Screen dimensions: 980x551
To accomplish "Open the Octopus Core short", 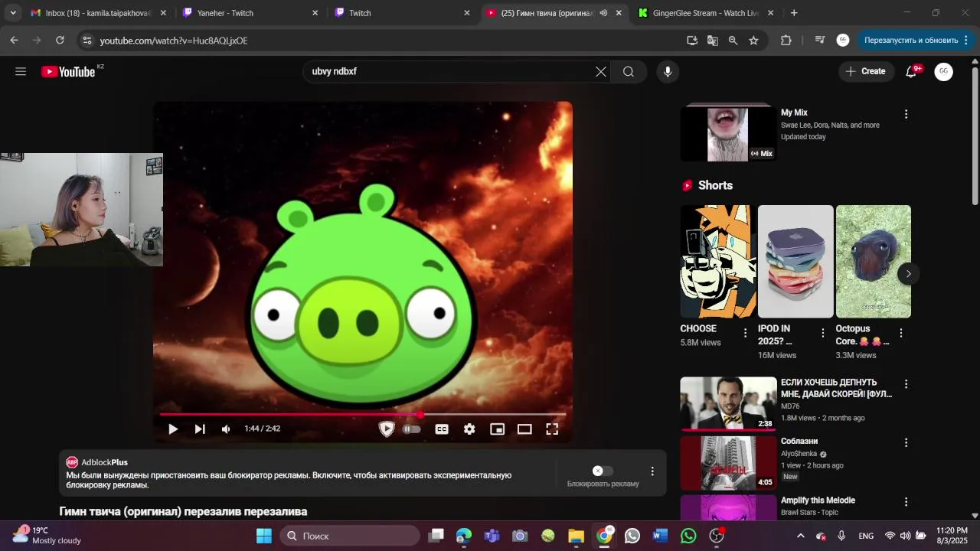I will point(874,261).
